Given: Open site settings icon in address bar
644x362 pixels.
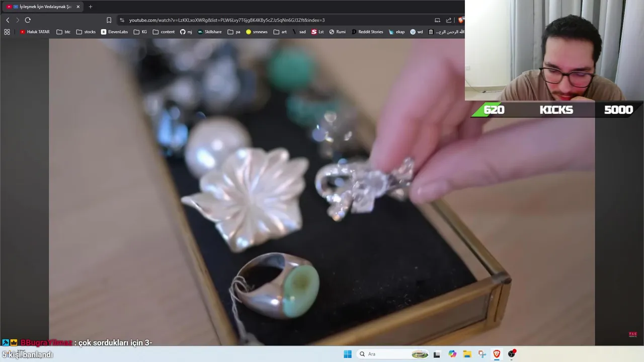Looking at the screenshot, I should click(122, 20).
